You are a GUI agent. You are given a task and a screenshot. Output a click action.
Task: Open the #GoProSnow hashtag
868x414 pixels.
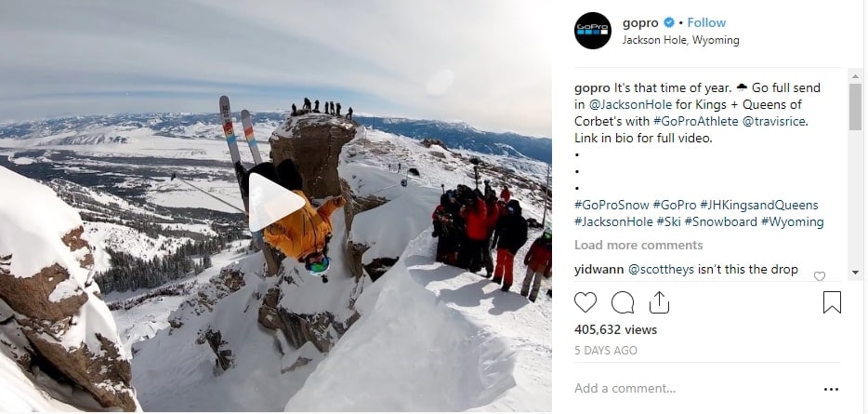(x=612, y=205)
